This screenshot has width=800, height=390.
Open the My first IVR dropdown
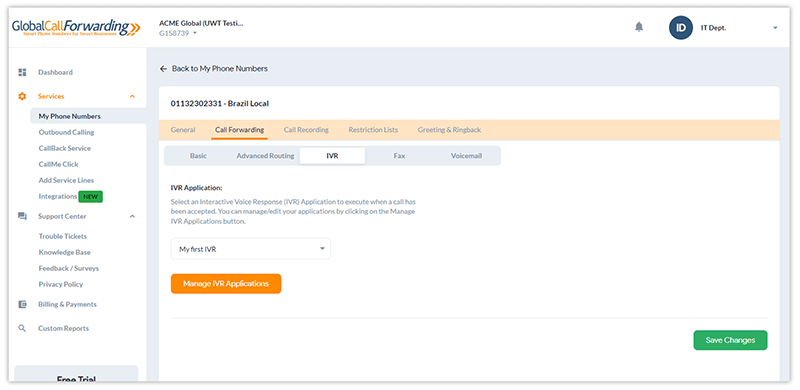click(x=251, y=249)
